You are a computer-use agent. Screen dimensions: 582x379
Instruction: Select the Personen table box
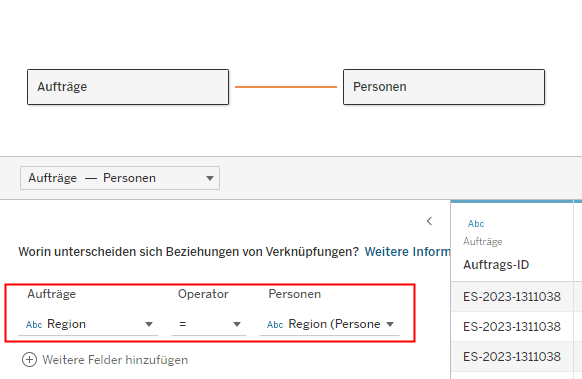pyautogui.click(x=444, y=87)
